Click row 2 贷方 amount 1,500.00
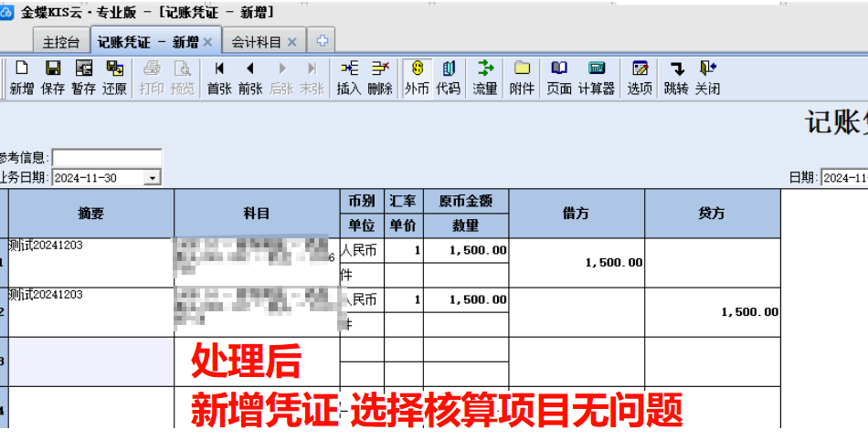 [x=713, y=312]
